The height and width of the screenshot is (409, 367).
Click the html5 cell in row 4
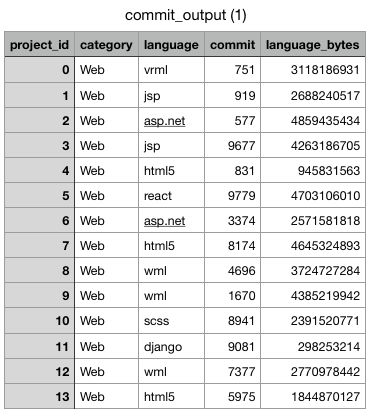[x=171, y=170]
